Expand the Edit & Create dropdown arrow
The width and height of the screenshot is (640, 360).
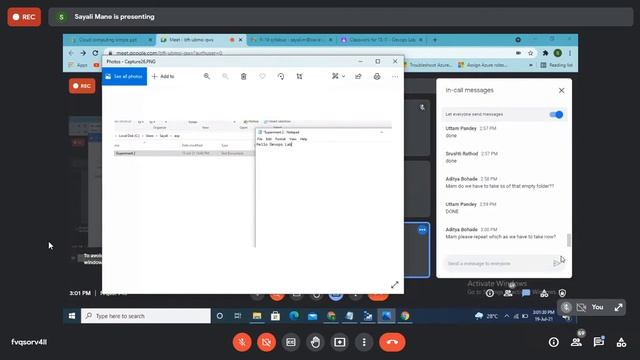click(344, 76)
